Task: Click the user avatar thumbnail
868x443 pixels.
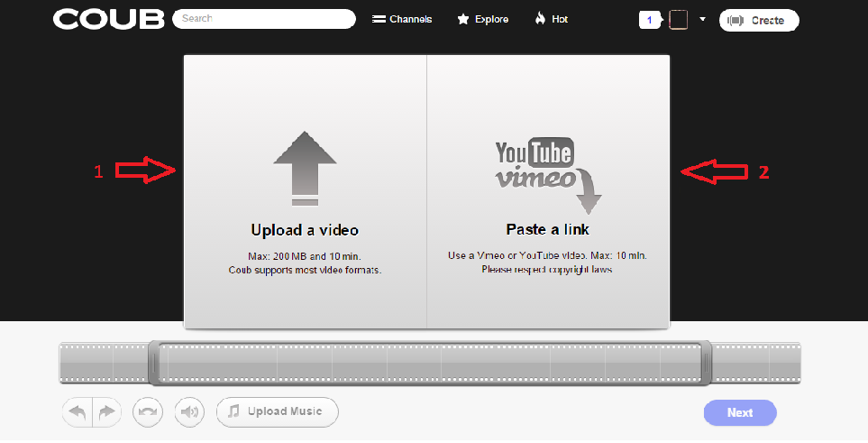Action: pos(678,20)
